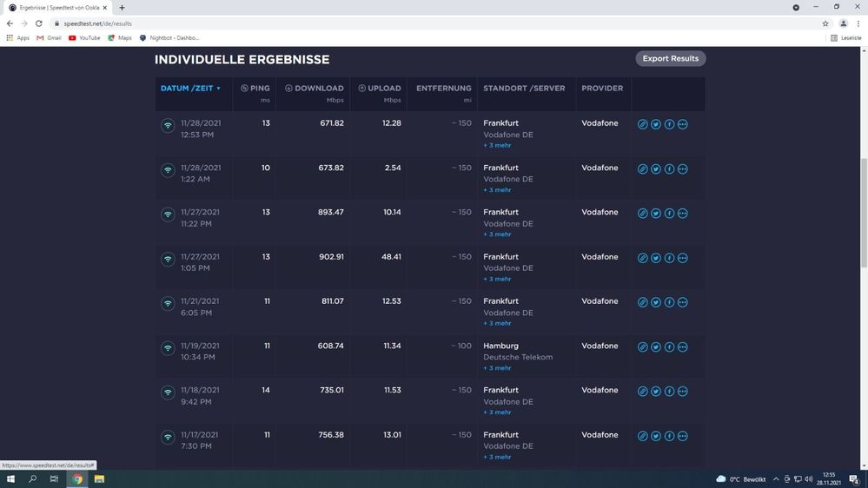Open Nightbot Dashboard bookmark
This screenshot has width=868, height=488.
pyautogui.click(x=169, y=37)
